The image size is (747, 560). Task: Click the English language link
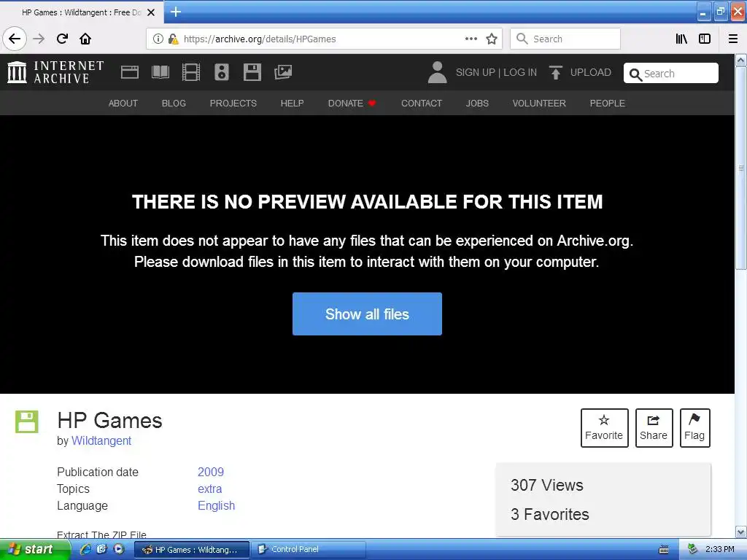coord(216,506)
